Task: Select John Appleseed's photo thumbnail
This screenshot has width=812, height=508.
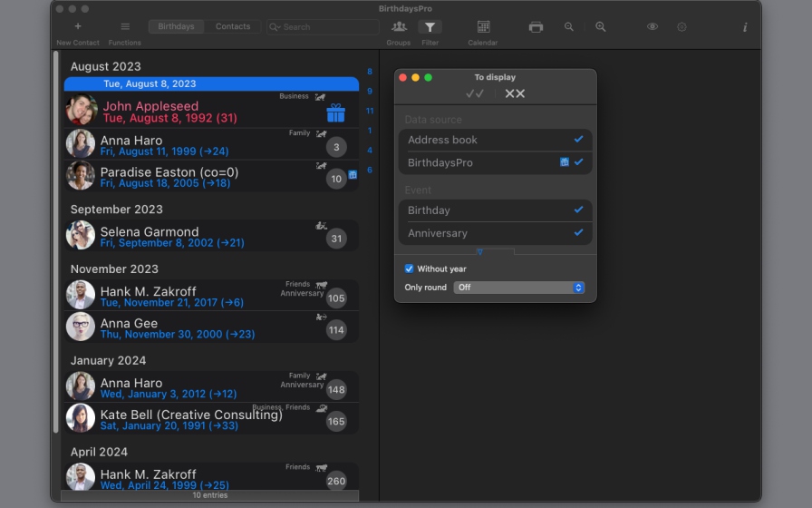Action: click(82, 110)
